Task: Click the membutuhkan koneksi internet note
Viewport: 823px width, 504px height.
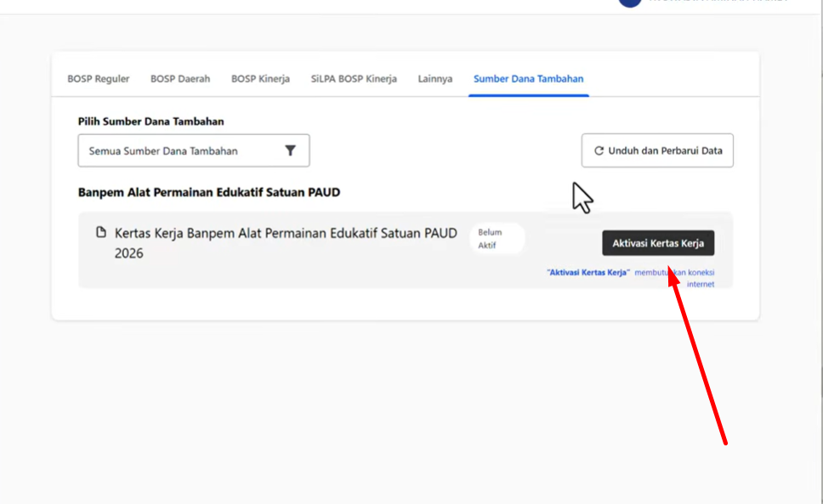Action: [x=674, y=278]
